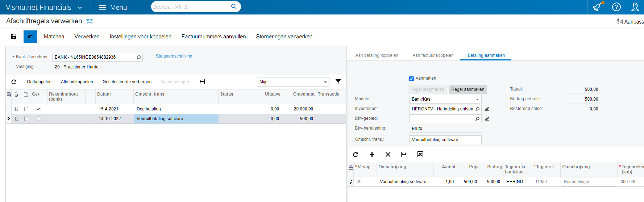Click the Regel leegmaken button
Viewport: 644px width, 202px height.
pyautogui.click(x=427, y=89)
